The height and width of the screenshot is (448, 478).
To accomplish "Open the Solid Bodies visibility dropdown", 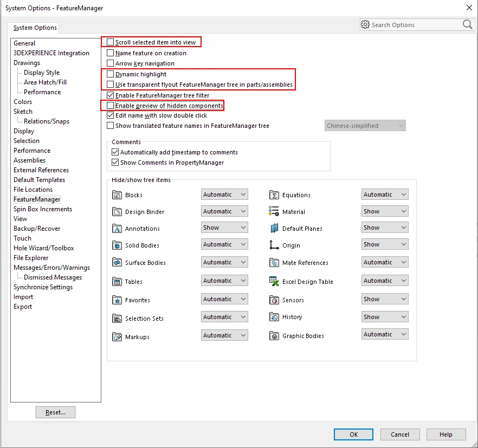I will coord(224,245).
